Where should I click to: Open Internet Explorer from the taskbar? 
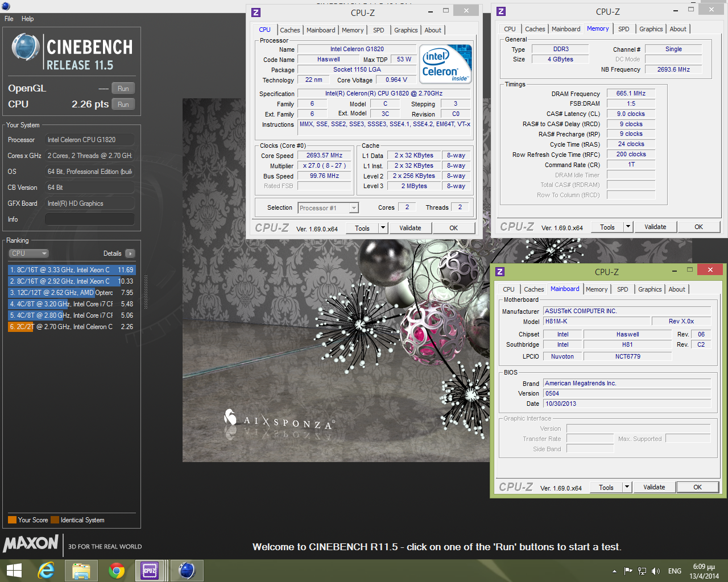click(46, 570)
